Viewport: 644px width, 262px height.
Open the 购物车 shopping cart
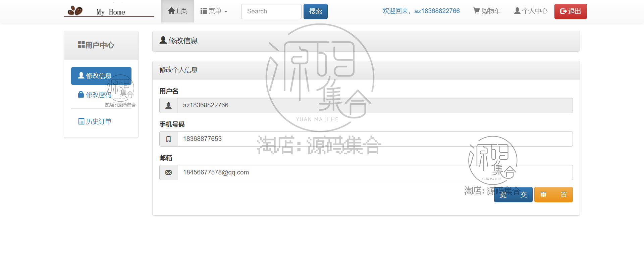[487, 11]
